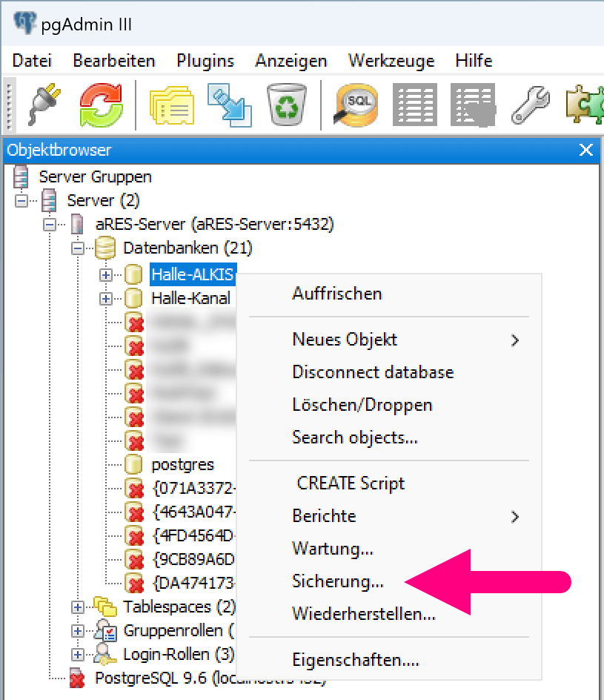604x700 pixels.
Task: Collapse the aRES-Server node
Action: (x=50, y=224)
